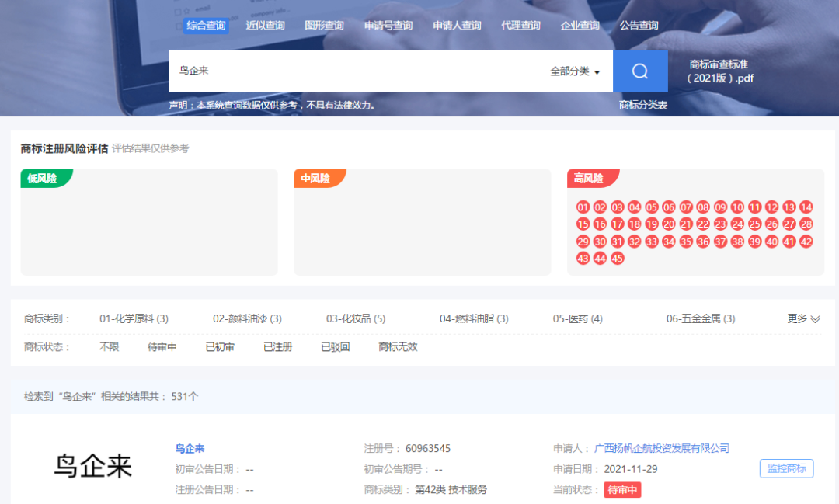Screen dimensions: 839x504
Task: Select high-risk class badge 03
Action: coord(617,207)
